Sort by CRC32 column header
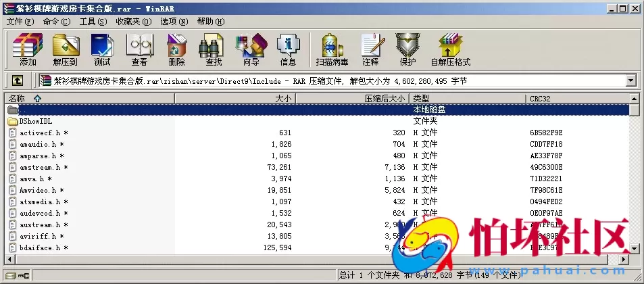 click(578, 99)
